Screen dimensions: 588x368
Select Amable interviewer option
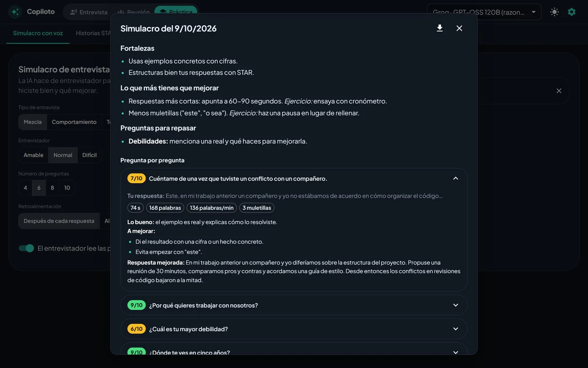[33, 155]
